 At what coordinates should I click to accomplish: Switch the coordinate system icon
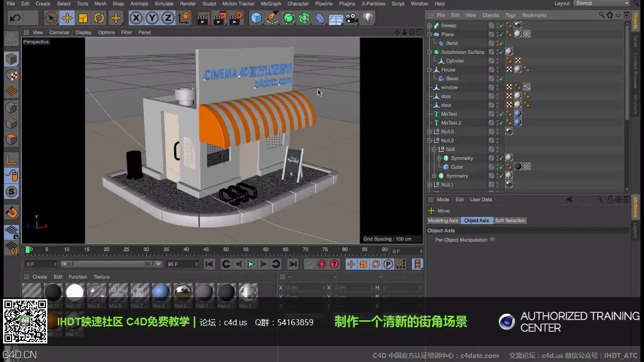[x=185, y=19]
